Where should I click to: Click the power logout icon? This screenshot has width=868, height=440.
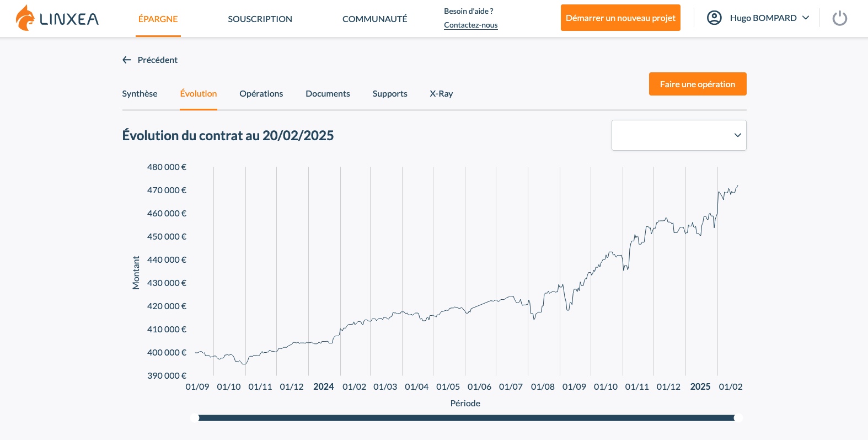tap(839, 18)
